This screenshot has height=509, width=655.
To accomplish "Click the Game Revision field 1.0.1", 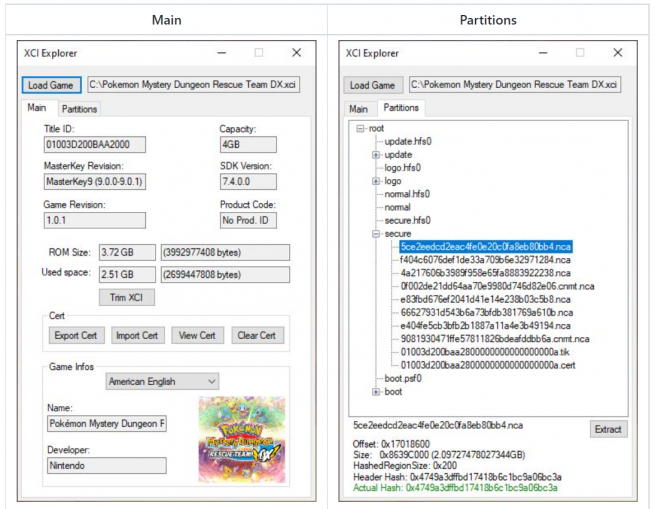I will coord(95,220).
